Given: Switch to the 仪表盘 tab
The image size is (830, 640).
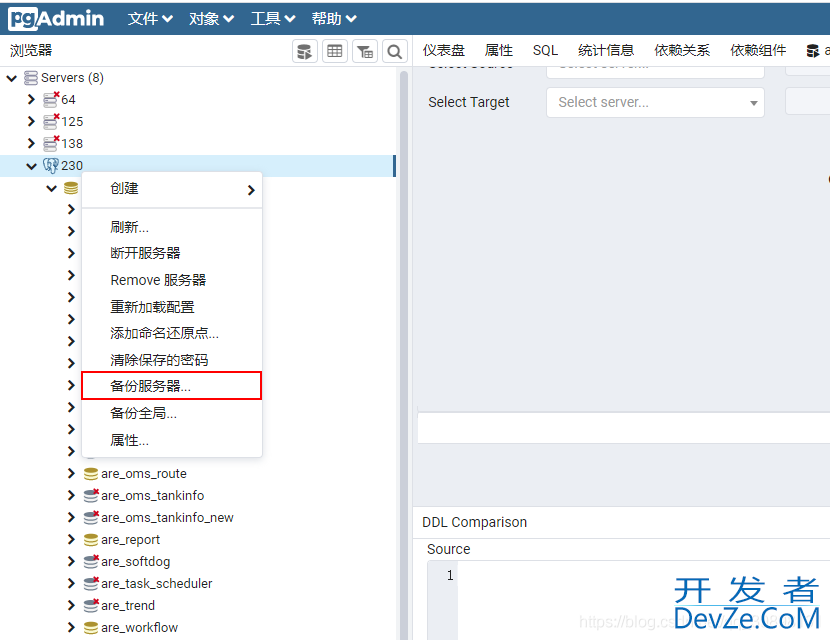Looking at the screenshot, I should coord(444,50).
